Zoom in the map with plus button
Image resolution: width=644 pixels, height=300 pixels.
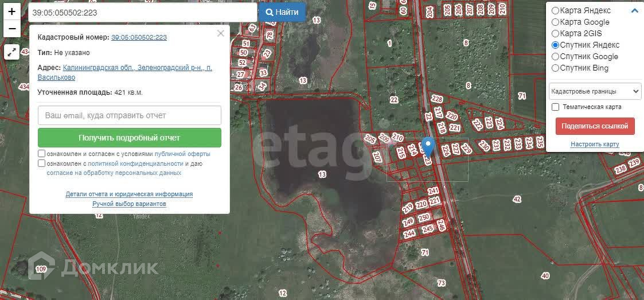pos(12,11)
